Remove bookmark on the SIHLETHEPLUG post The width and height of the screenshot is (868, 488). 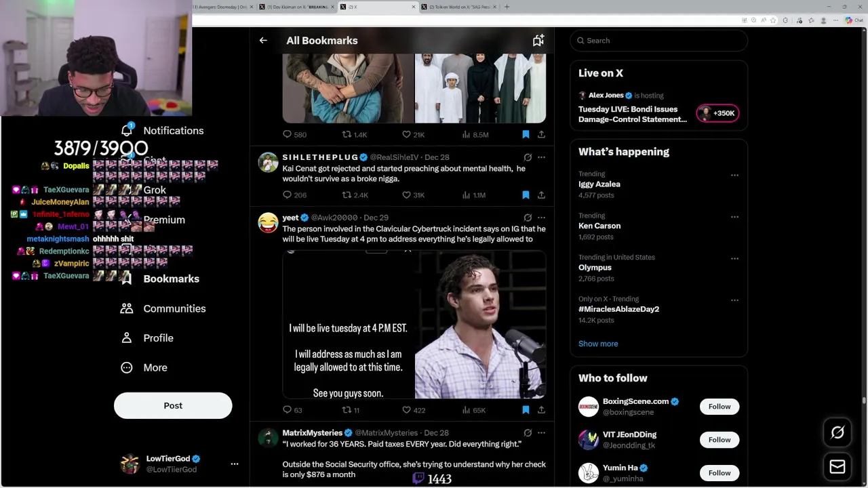click(526, 195)
